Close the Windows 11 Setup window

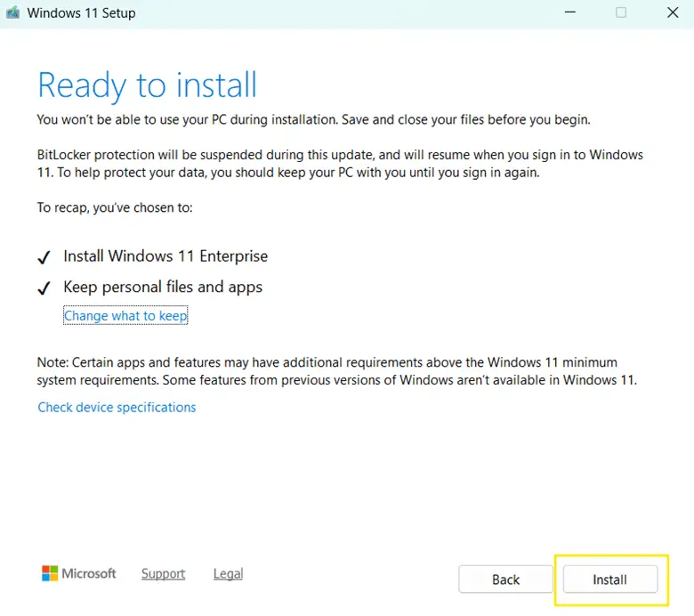(x=673, y=12)
